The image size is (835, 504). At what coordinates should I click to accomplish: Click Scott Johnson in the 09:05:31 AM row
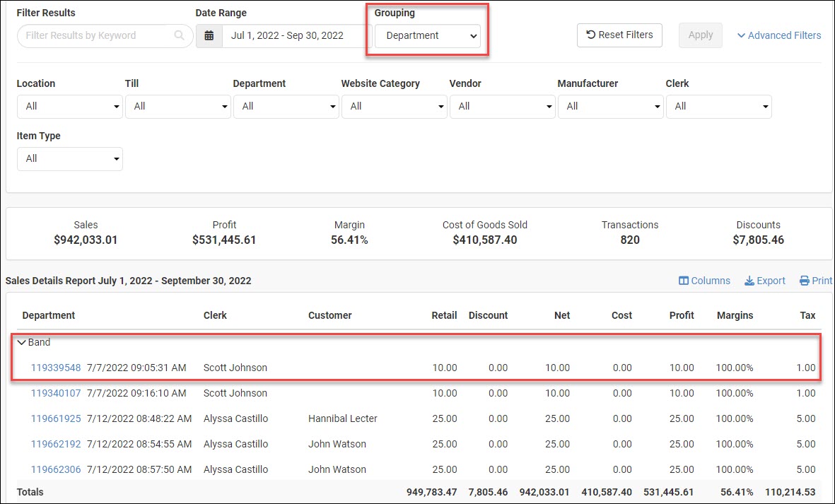coord(235,368)
